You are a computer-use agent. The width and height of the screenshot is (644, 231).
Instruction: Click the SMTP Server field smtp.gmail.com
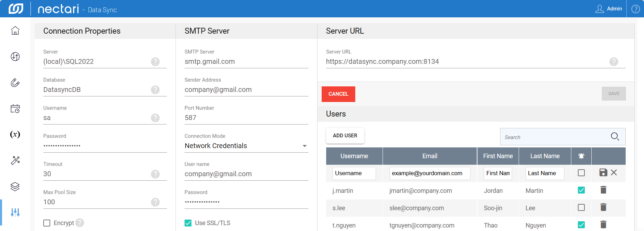coord(246,62)
